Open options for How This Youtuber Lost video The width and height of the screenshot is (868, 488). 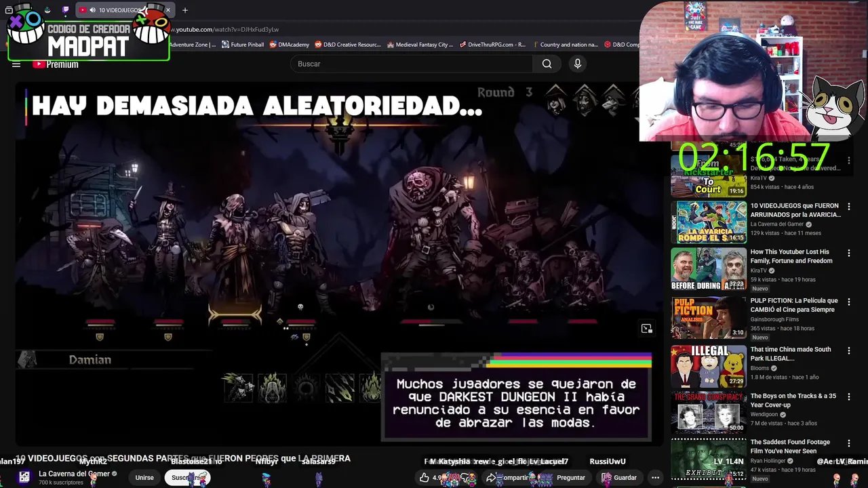pyautogui.click(x=848, y=253)
